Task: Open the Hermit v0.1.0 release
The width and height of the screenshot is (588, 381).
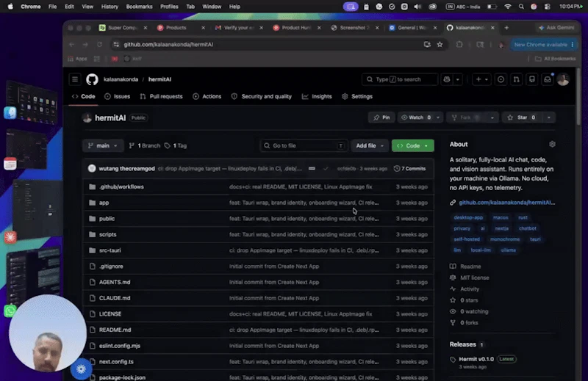Action: click(476, 359)
